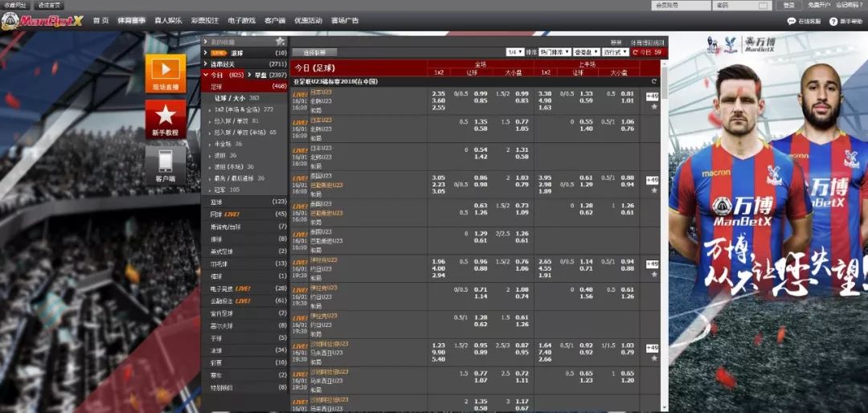
Task: Open 赛场广告 navigation item
Action: pyautogui.click(x=345, y=21)
